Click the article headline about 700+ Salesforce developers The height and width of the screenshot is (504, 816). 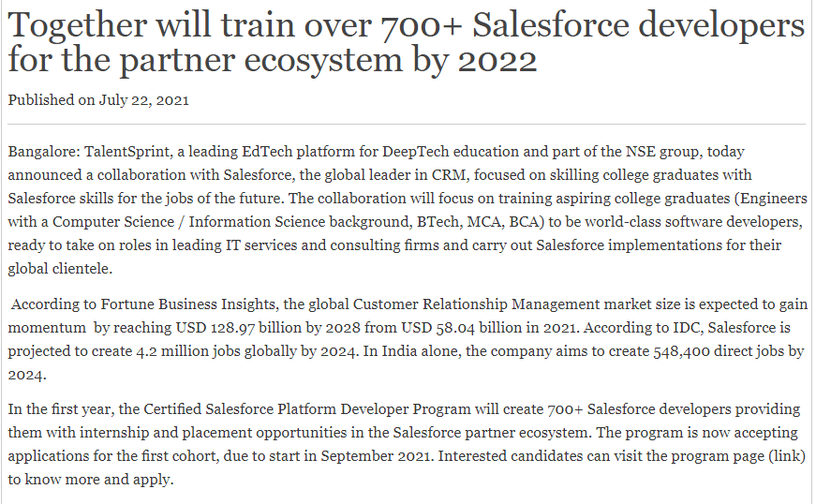[x=406, y=42]
